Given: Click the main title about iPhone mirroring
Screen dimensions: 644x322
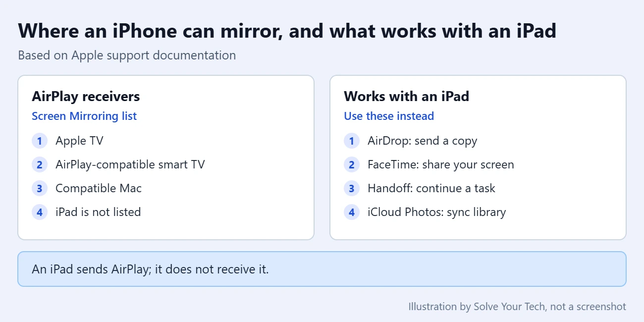Looking at the screenshot, I should [x=287, y=31].
